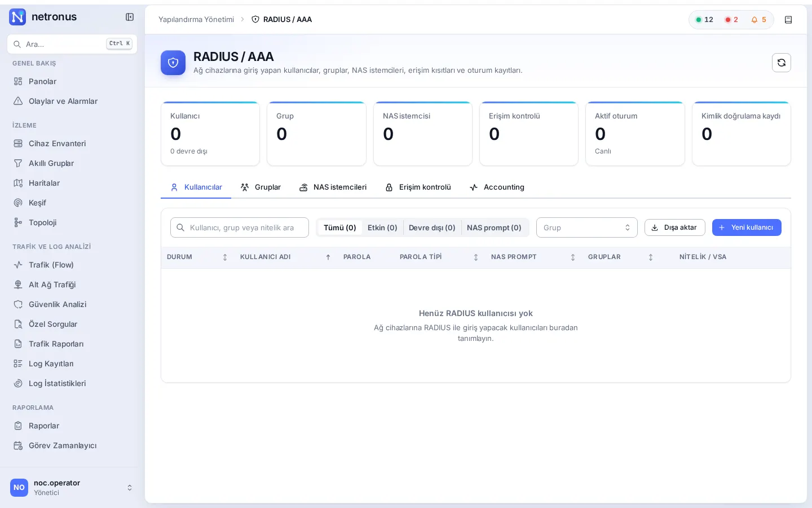Open the notifications bell indicator
The width and height of the screenshot is (812, 508).
pyautogui.click(x=758, y=20)
